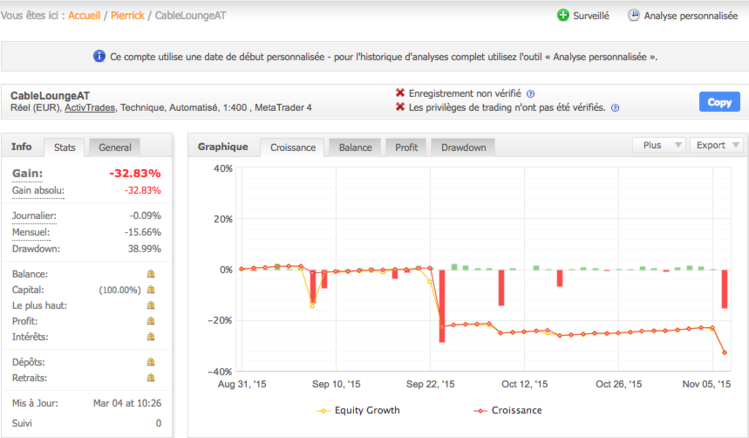This screenshot has height=438, width=749.
Task: Switch to the Stats tab
Action: point(64,148)
